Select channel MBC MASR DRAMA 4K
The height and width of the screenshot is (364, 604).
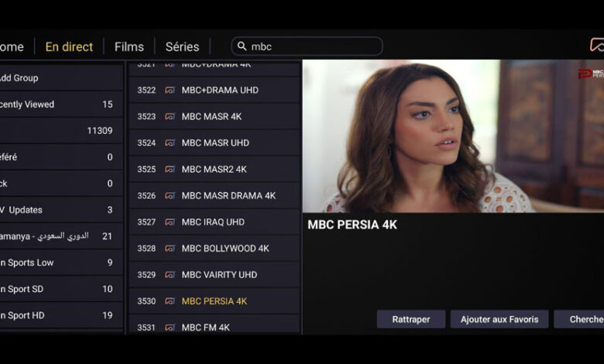point(214,196)
